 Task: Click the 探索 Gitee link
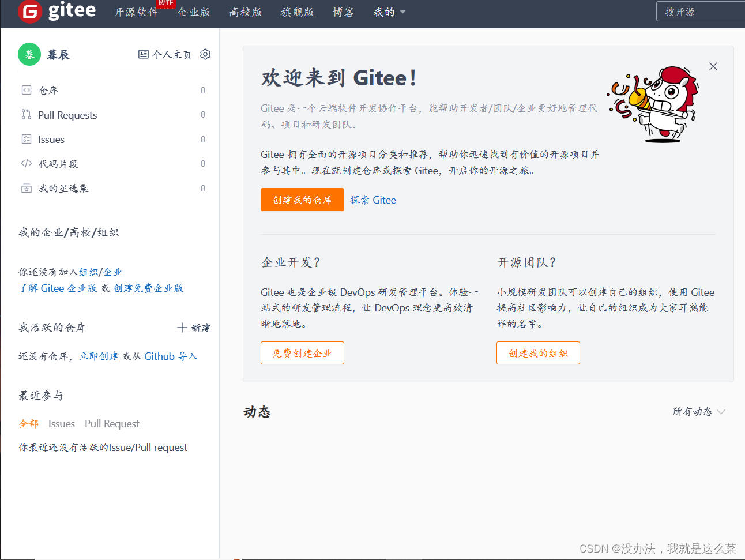pyautogui.click(x=373, y=200)
